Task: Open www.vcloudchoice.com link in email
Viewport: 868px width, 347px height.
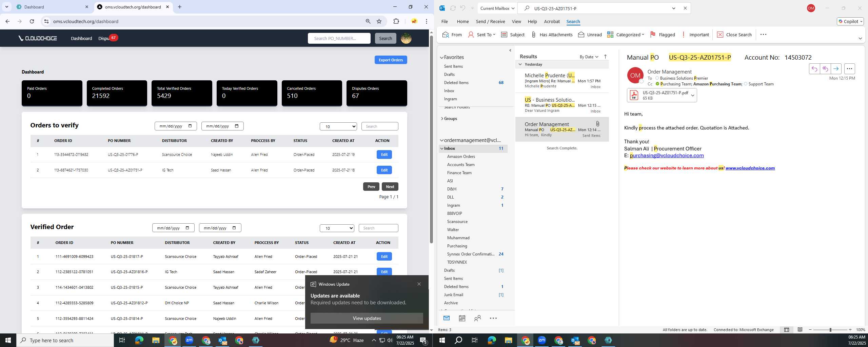Action: point(750,168)
